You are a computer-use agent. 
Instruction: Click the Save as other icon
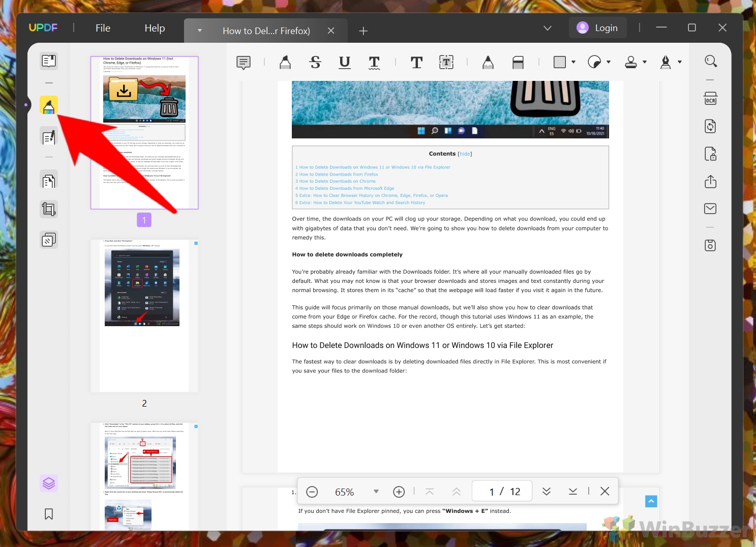tap(711, 245)
